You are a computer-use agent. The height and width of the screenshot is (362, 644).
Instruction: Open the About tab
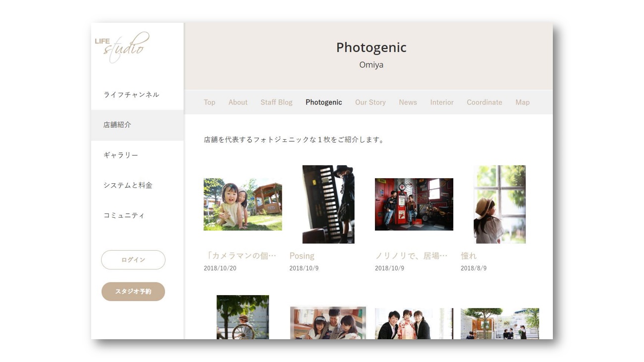click(238, 103)
